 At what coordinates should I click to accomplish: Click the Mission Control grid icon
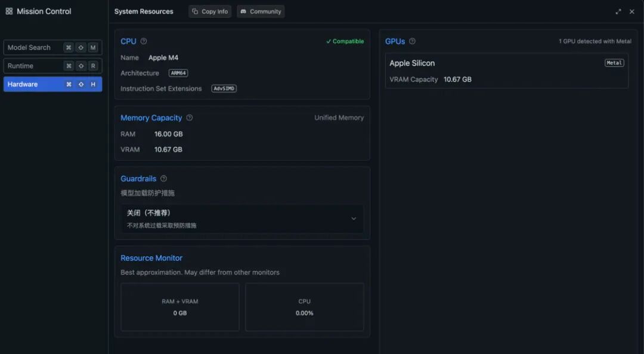point(9,11)
